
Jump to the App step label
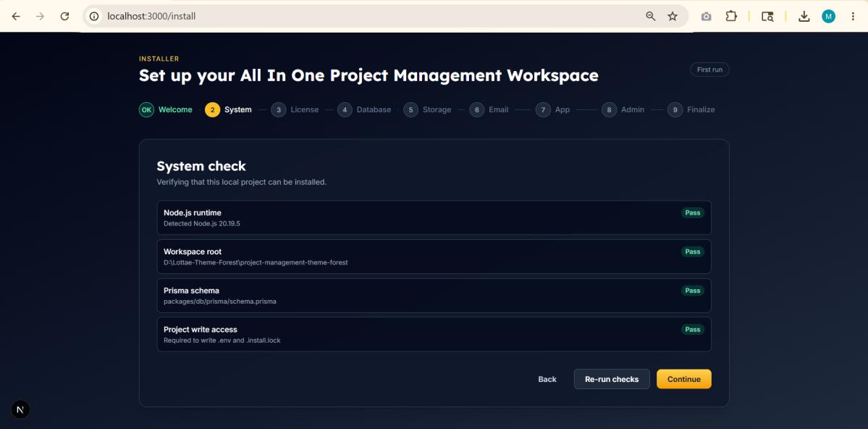tap(562, 109)
